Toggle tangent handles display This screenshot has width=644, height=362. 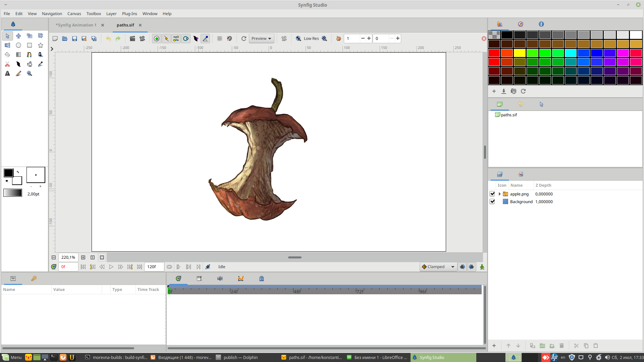click(x=176, y=39)
